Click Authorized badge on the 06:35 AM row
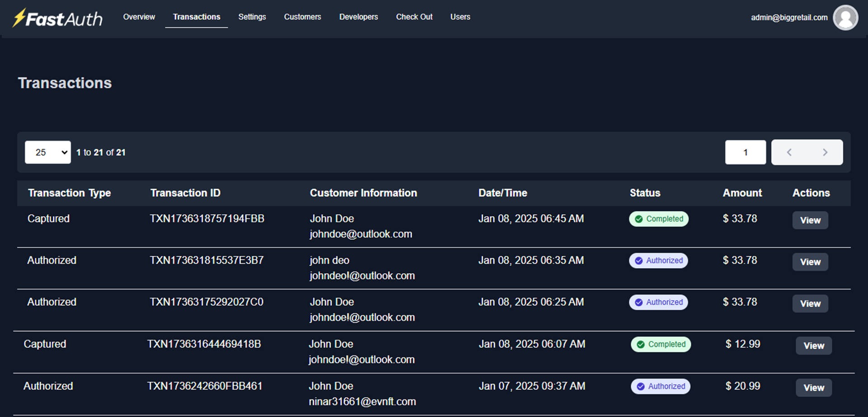This screenshot has height=417, width=868. click(x=659, y=261)
